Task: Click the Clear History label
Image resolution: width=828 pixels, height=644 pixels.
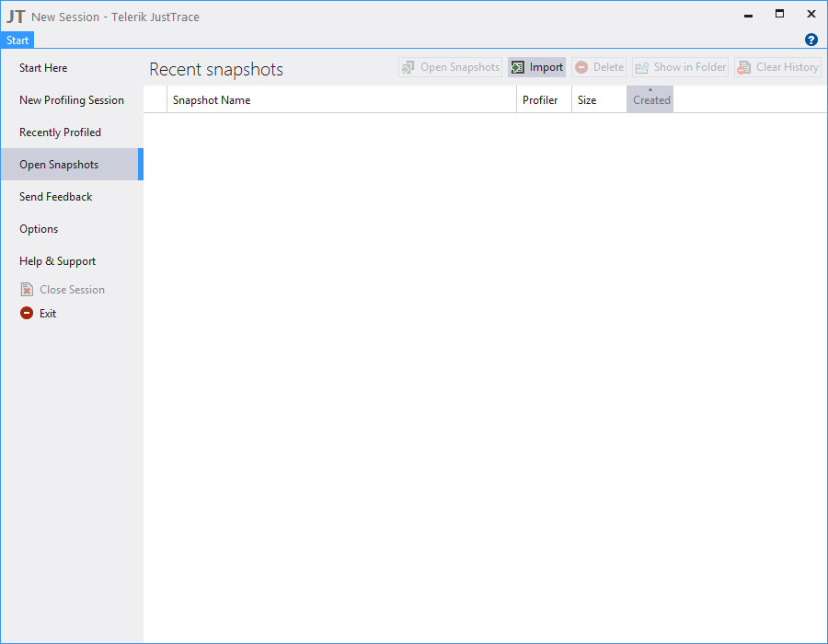Action: click(x=788, y=67)
